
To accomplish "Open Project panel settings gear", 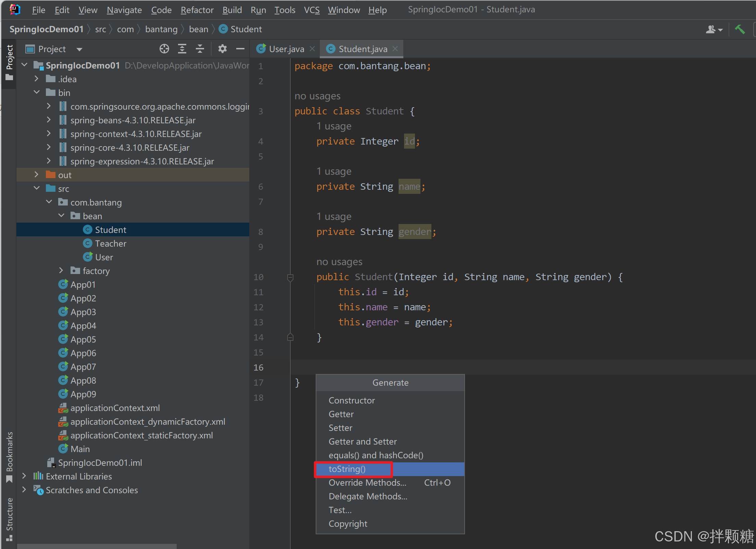I will coord(223,49).
